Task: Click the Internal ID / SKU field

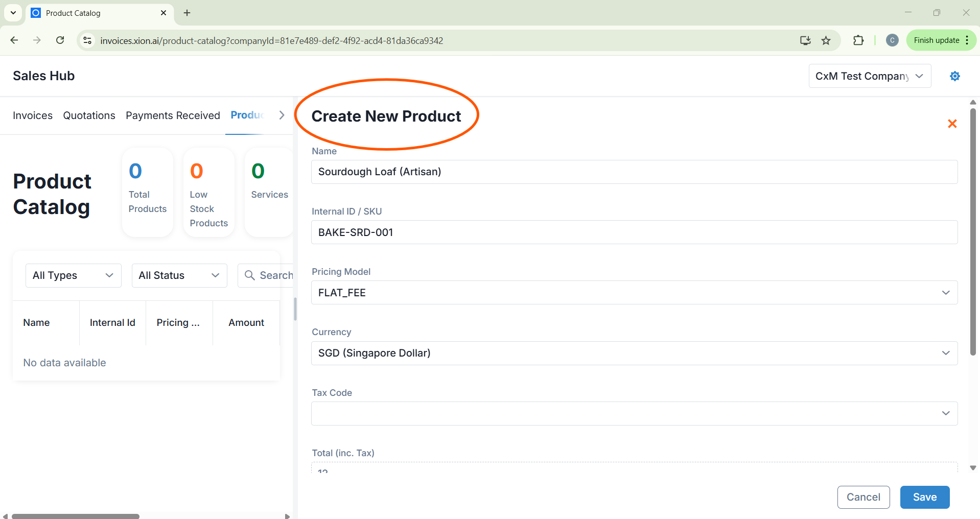Action: click(x=634, y=232)
